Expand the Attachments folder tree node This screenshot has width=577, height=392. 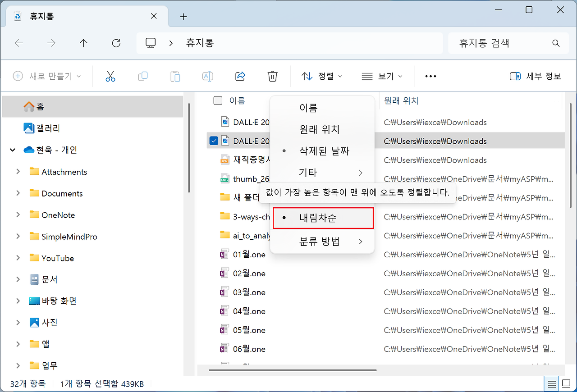point(18,172)
